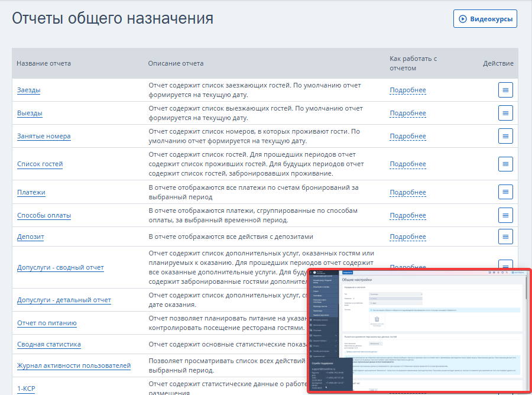Click Подробнее for the Выезды report
The height and width of the screenshot is (395, 532).
point(407,113)
